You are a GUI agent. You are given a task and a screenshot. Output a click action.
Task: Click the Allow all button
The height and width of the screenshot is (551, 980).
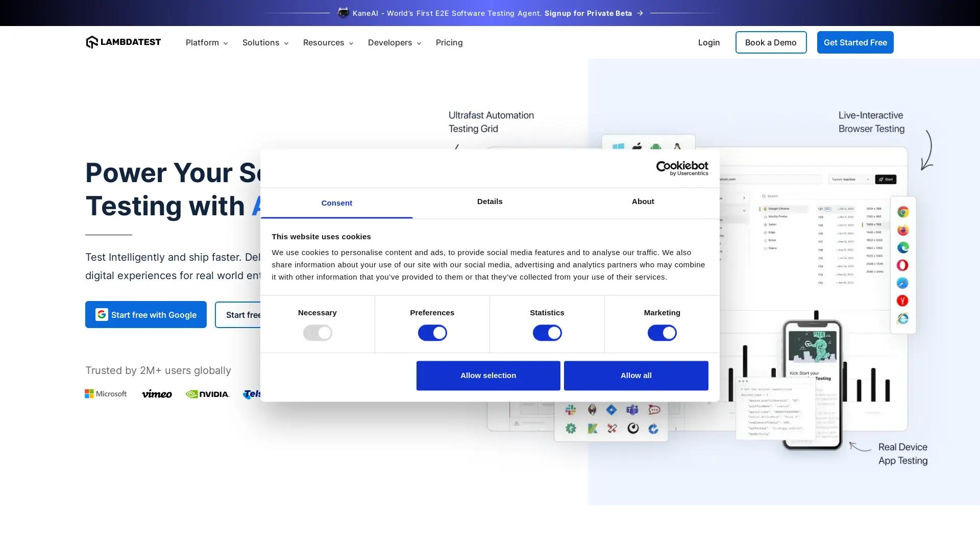click(x=635, y=375)
